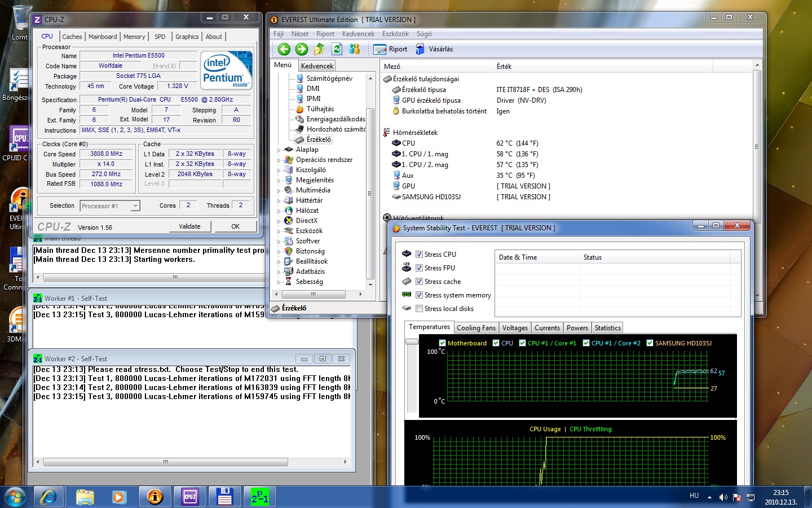Click the users icon in EVEREST toolbar
812x508 pixels.
click(x=355, y=49)
